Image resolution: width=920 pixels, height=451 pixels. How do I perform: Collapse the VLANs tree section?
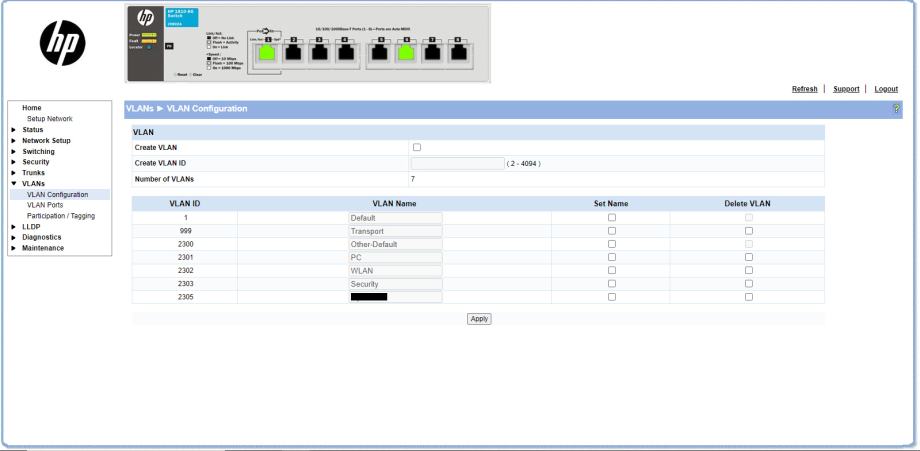tap(13, 183)
